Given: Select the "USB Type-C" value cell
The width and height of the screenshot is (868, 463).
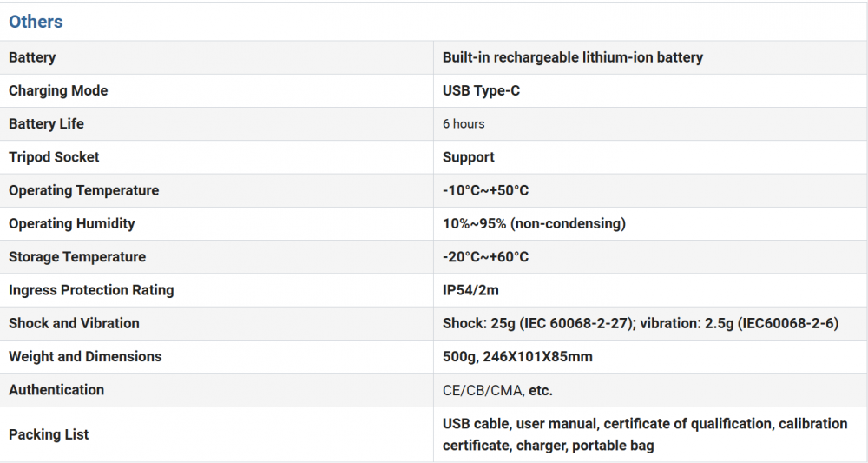Looking at the screenshot, I should pos(481,90).
